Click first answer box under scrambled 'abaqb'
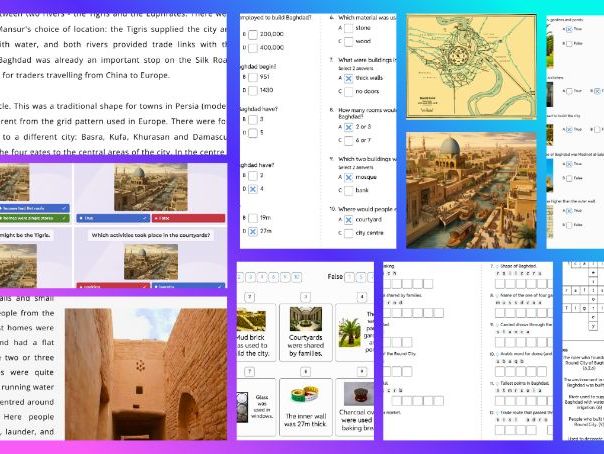This screenshot has height=454, width=604. 500,372
